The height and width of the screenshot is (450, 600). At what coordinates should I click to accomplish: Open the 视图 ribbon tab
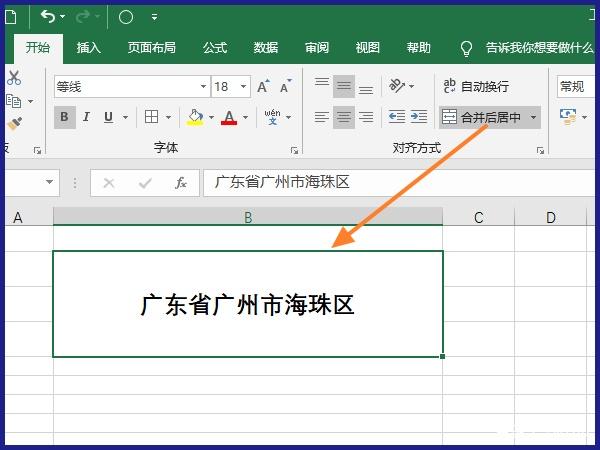coord(367,48)
